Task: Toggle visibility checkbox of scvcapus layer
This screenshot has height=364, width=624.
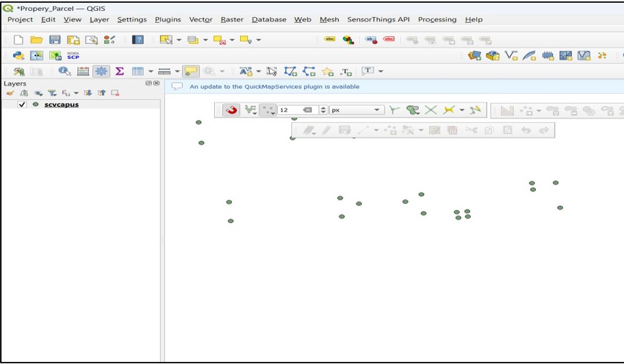Action: tap(22, 104)
